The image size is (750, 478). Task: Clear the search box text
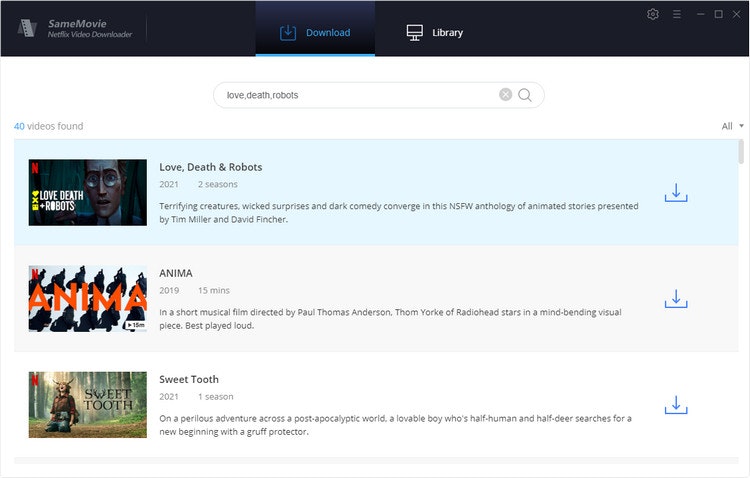click(x=506, y=95)
